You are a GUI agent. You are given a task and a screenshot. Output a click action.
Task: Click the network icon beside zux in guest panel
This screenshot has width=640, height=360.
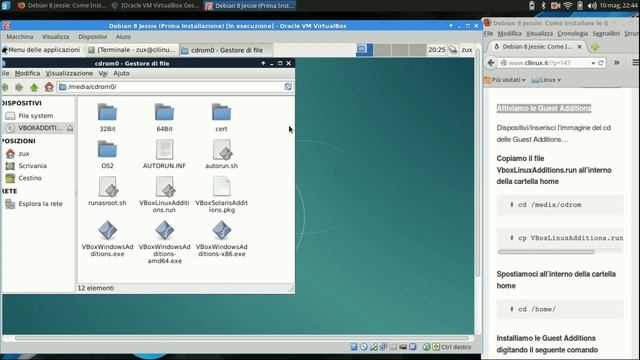coord(453,50)
